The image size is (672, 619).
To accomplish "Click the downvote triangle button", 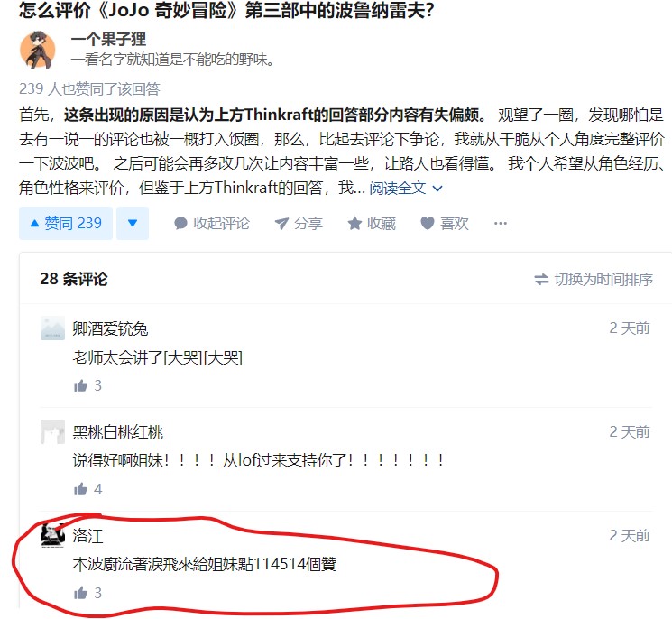I will coord(133,223).
